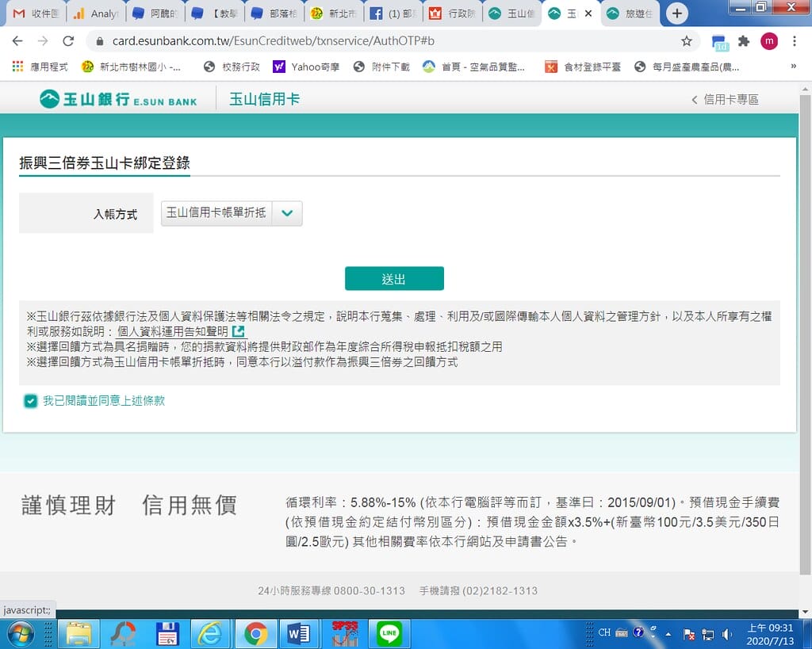This screenshot has height=649, width=812.
Task: Open the profile avatar 'm'
Action: tap(769, 41)
